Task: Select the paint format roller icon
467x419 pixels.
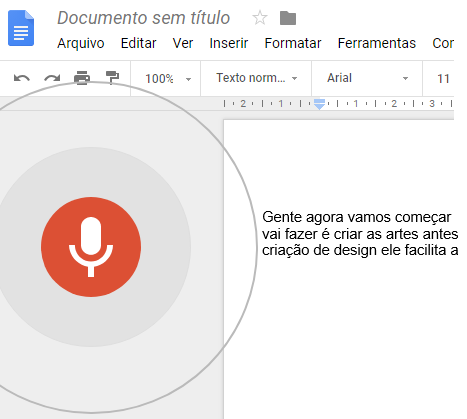Action: pos(112,77)
